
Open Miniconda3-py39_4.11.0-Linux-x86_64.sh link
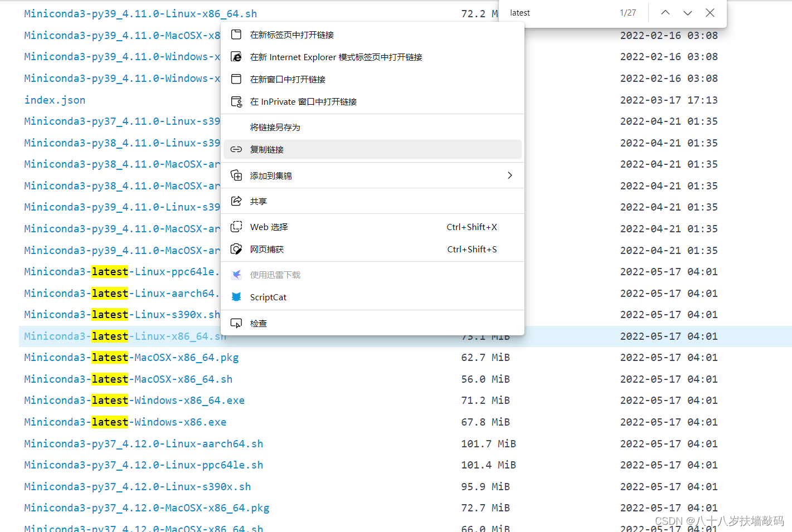point(140,13)
